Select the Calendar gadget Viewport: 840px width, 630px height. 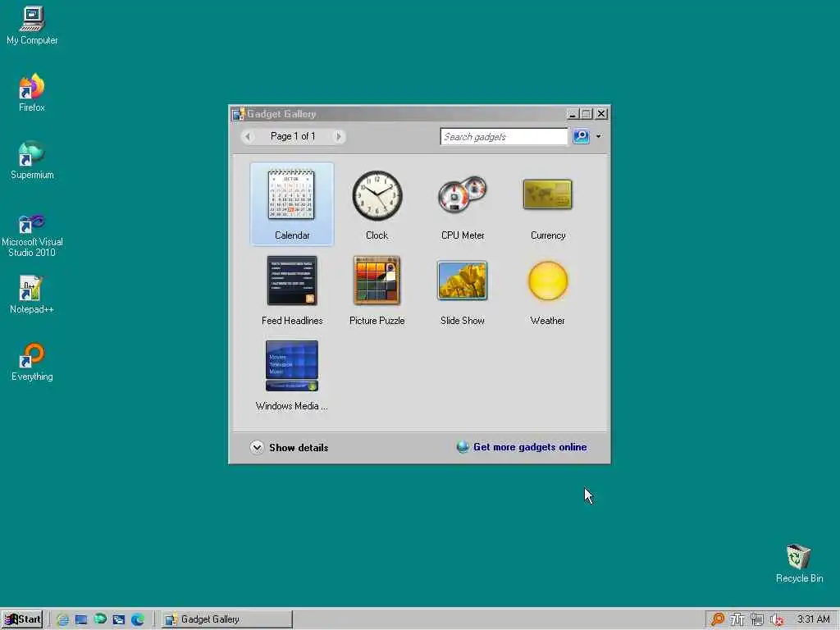292,203
